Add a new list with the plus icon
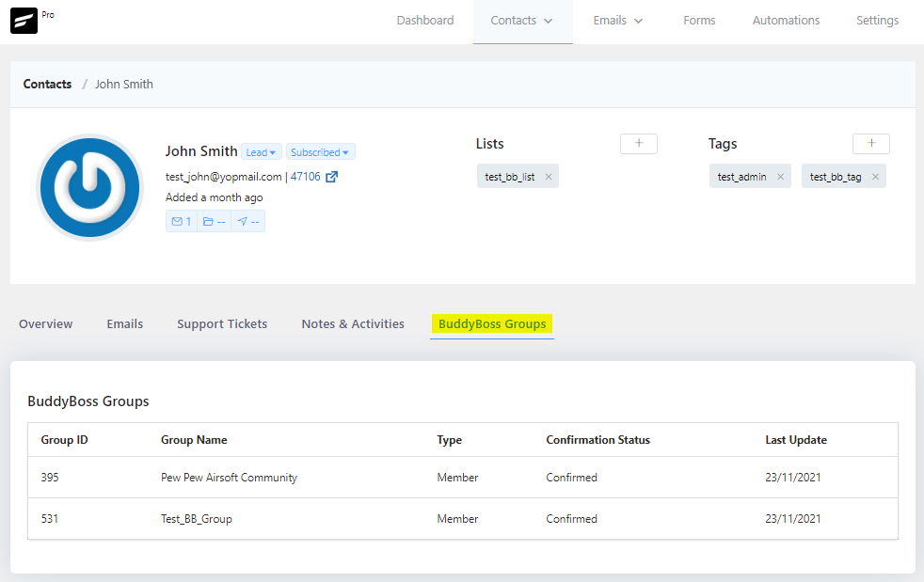Image resolution: width=924 pixels, height=582 pixels. 638,143
